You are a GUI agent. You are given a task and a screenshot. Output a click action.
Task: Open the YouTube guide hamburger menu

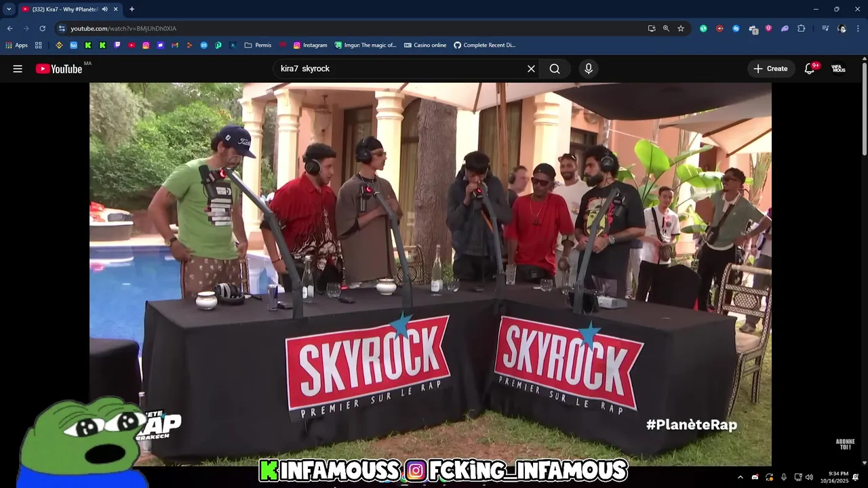coord(18,68)
